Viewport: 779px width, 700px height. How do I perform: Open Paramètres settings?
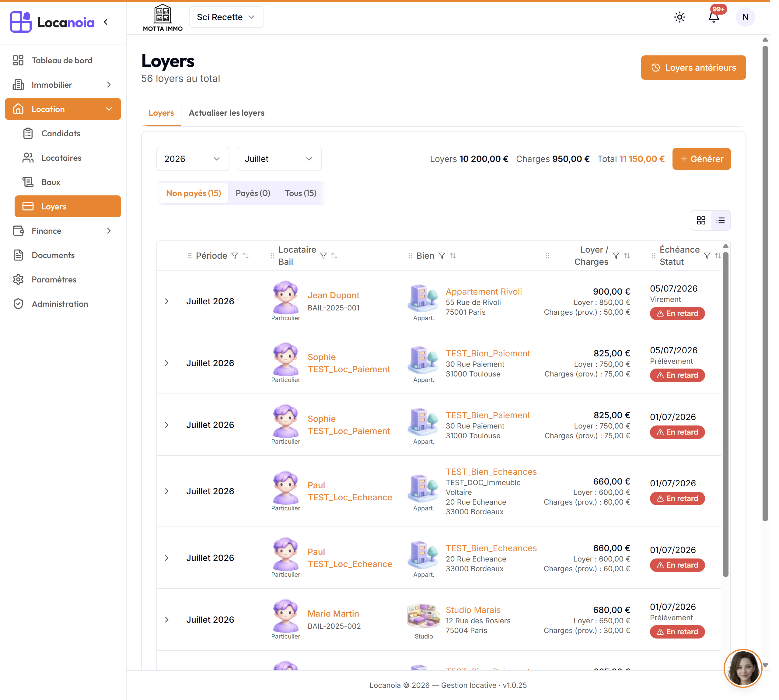(x=62, y=280)
